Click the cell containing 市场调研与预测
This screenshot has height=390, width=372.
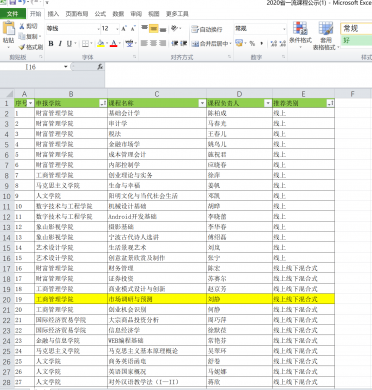point(157,299)
